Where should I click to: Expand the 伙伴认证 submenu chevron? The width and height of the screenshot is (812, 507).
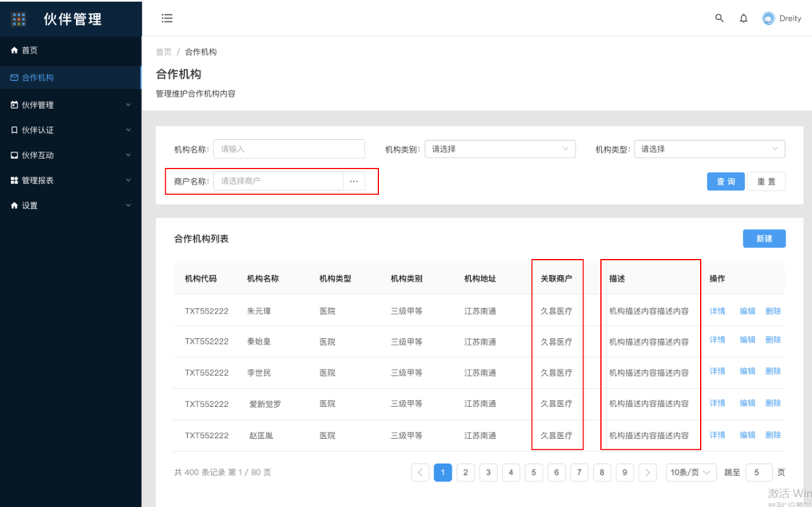(x=129, y=130)
